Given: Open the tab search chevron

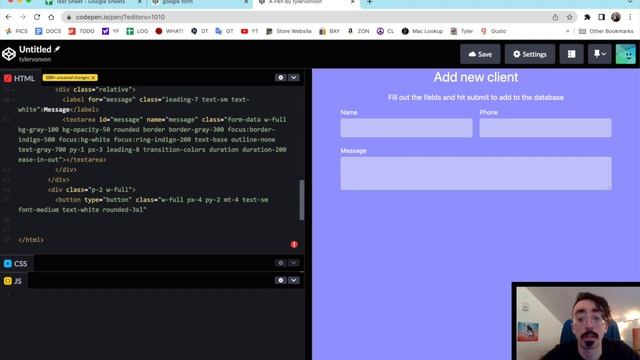Looking at the screenshot, I should pyautogui.click(x=630, y=2).
